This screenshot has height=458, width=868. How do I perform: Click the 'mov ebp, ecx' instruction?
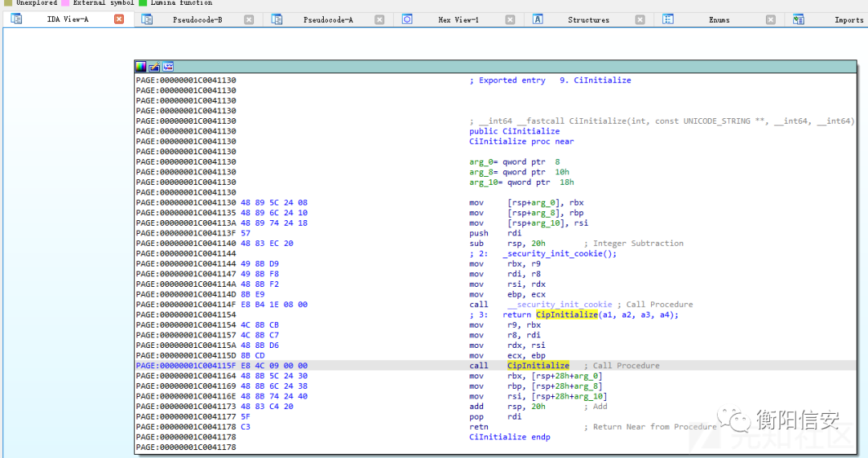(x=507, y=295)
